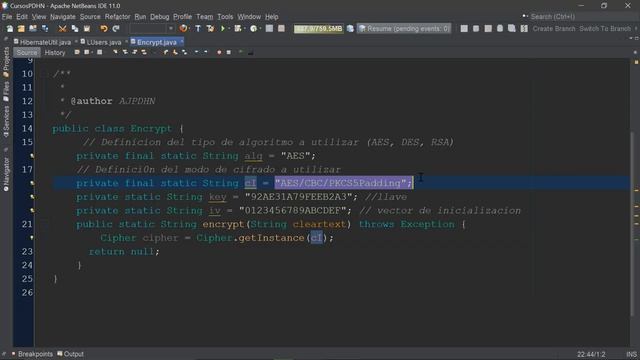
Task: Click the INS insert mode indicator
Action: pyautogui.click(x=631, y=354)
